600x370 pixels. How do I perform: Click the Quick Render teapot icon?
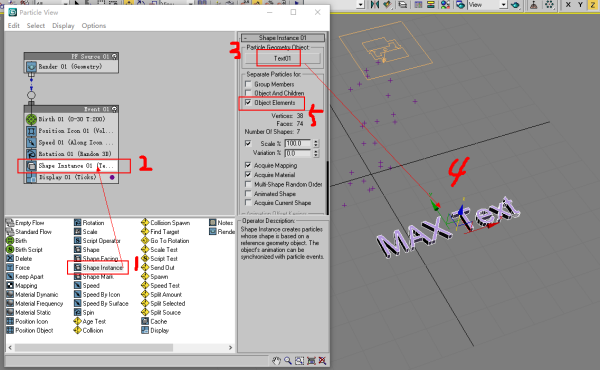point(515,5)
